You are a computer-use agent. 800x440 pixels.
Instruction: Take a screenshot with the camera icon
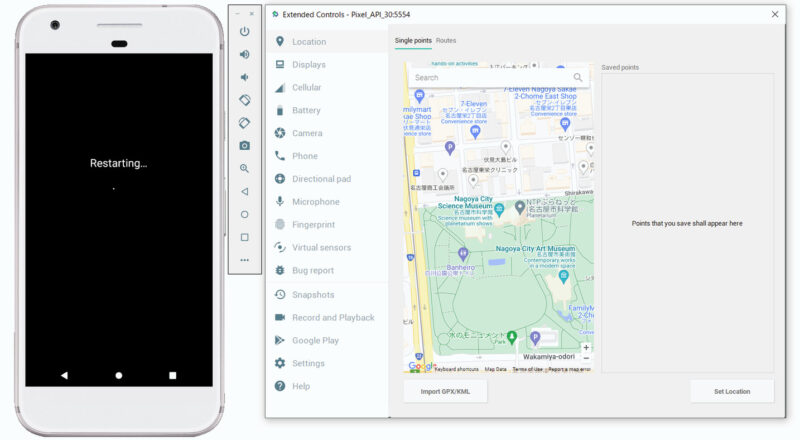pyautogui.click(x=244, y=145)
